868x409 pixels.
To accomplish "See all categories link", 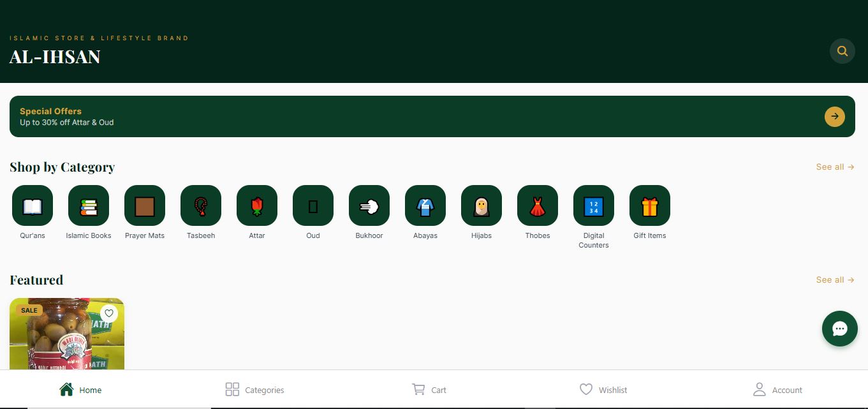I will pos(835,167).
